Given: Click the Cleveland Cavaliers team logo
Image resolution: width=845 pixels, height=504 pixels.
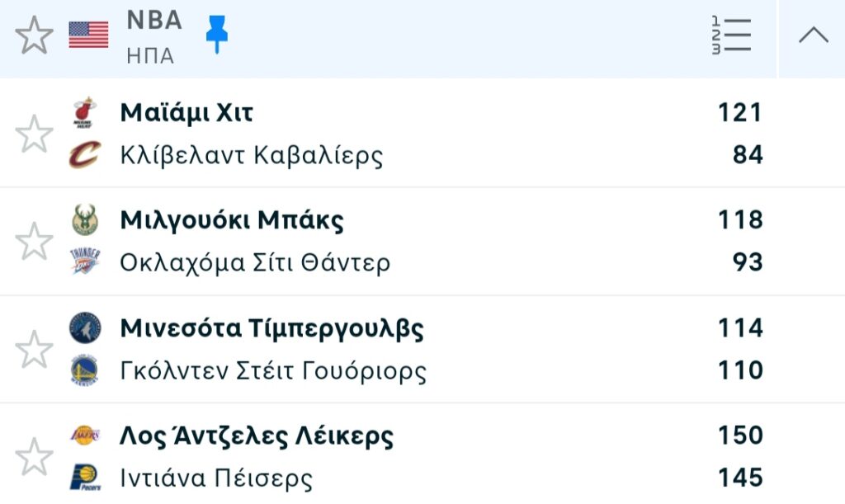Looking at the screenshot, I should [84, 155].
